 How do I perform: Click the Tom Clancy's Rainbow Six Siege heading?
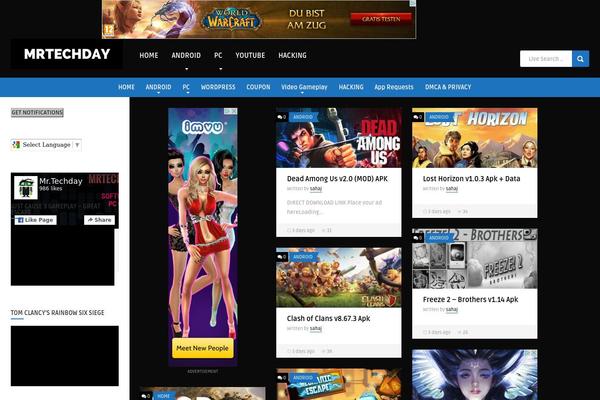pos(57,313)
